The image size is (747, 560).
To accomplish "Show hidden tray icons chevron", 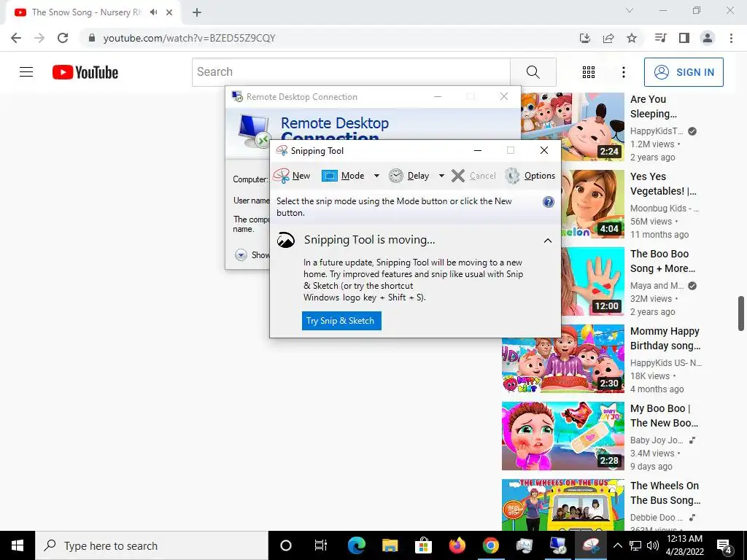I will (617, 545).
